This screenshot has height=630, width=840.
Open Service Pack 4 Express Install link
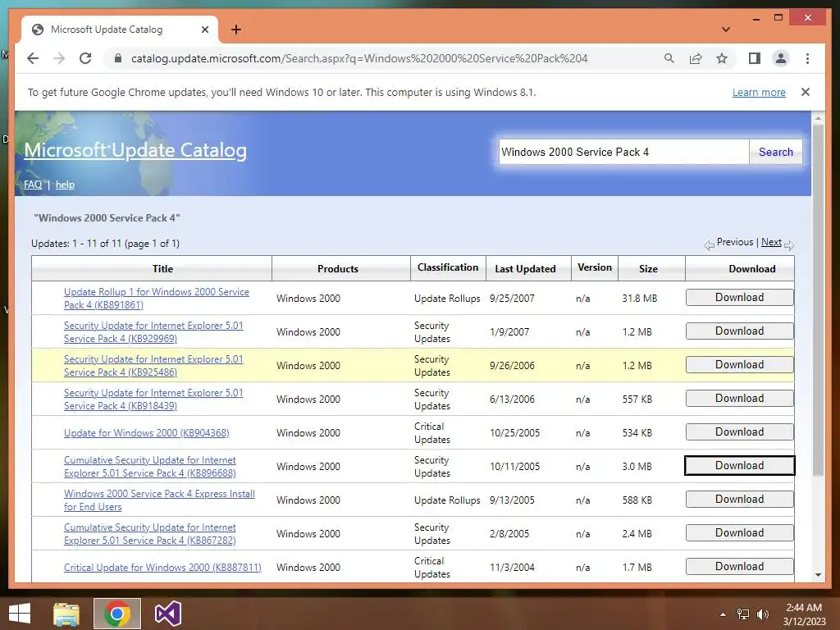click(x=159, y=500)
